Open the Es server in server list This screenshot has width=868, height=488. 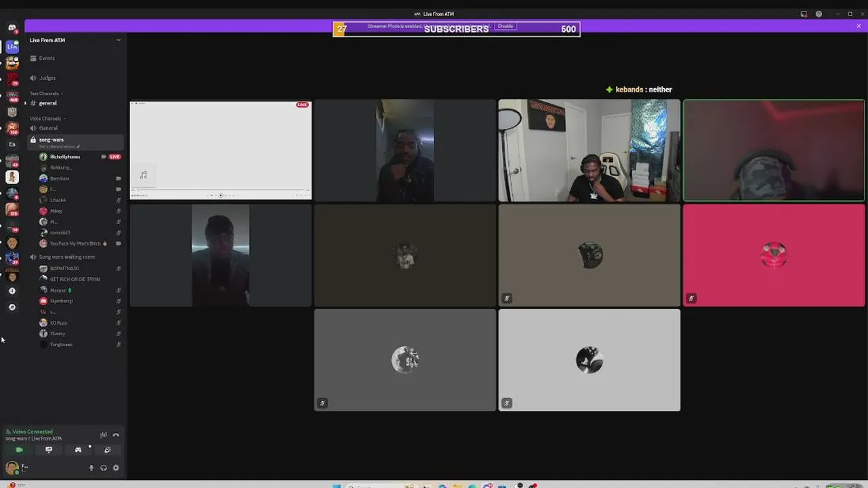point(12,144)
